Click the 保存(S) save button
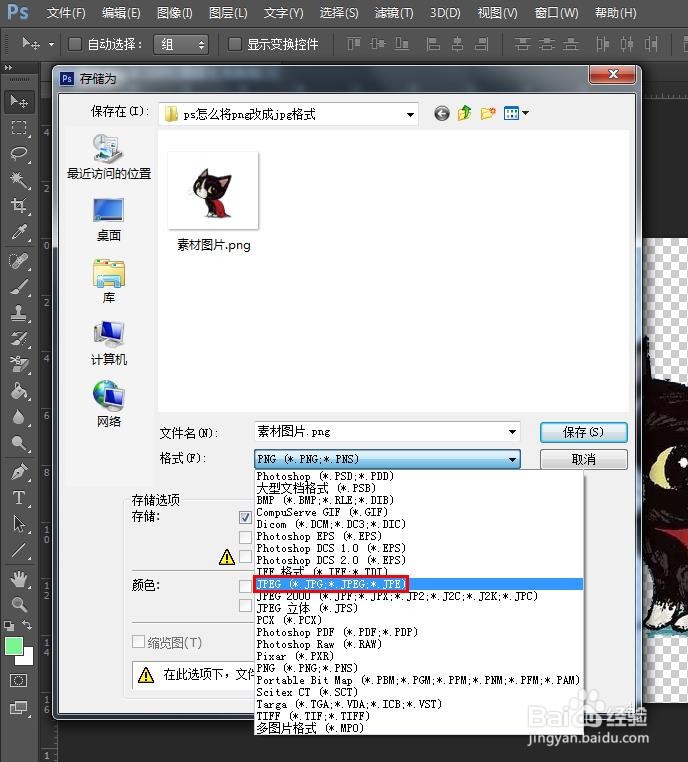Image resolution: width=688 pixels, height=762 pixels. pyautogui.click(x=584, y=432)
